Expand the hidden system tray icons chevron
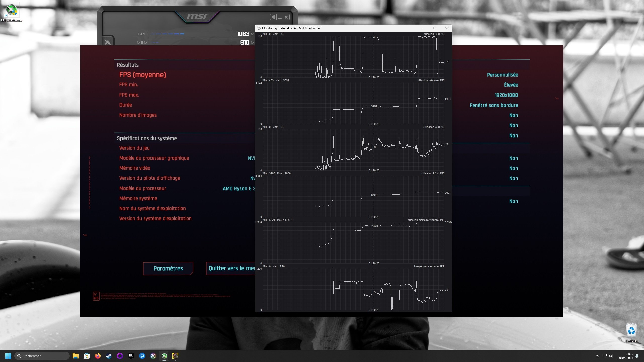This screenshot has width=644, height=362. point(597,356)
